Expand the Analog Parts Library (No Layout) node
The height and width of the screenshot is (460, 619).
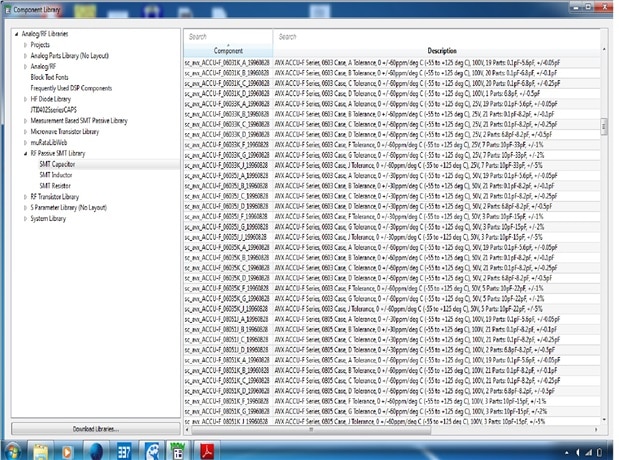click(24, 55)
